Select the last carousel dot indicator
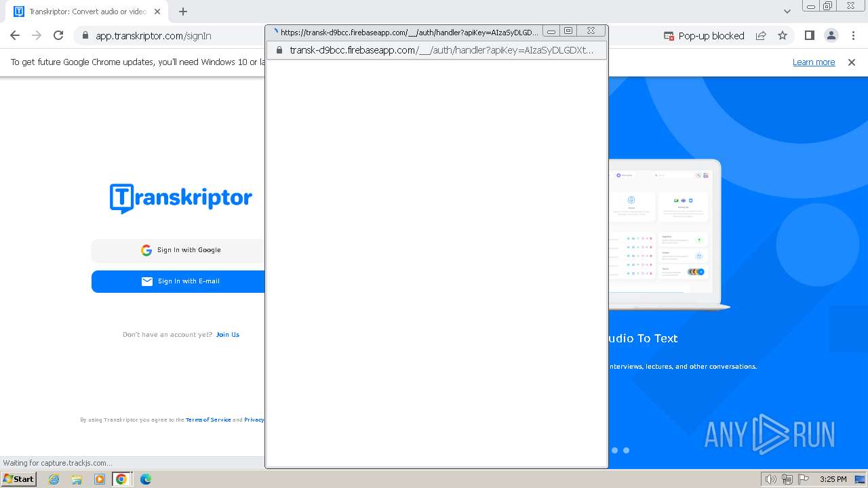868x488 pixels. pos(626,450)
